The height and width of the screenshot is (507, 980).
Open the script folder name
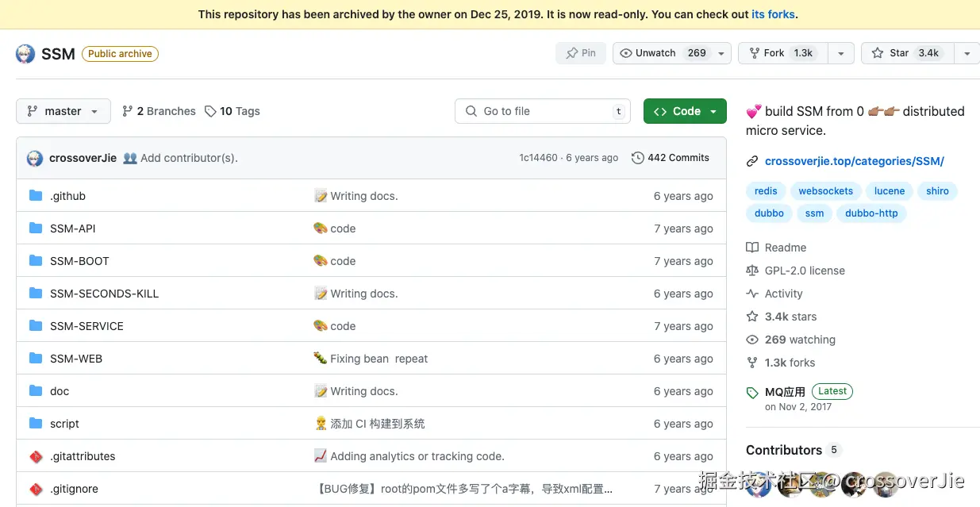click(x=64, y=424)
